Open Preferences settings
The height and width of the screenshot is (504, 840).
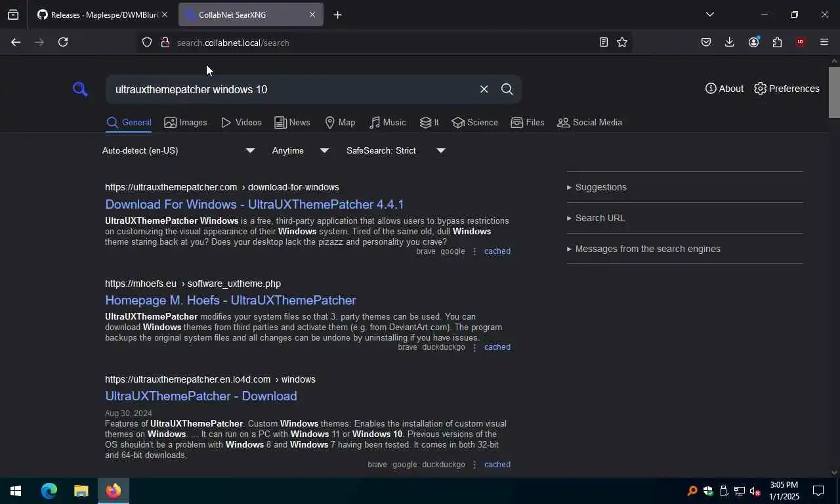tap(786, 89)
